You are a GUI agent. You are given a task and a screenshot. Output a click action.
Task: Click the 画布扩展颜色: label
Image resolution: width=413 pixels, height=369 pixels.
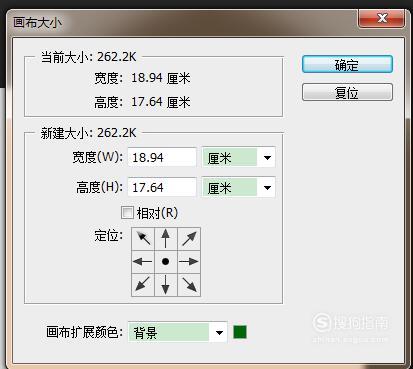click(85, 332)
